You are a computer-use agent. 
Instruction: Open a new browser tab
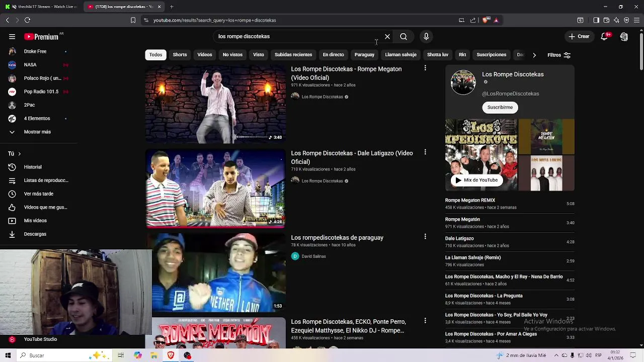[x=172, y=7]
